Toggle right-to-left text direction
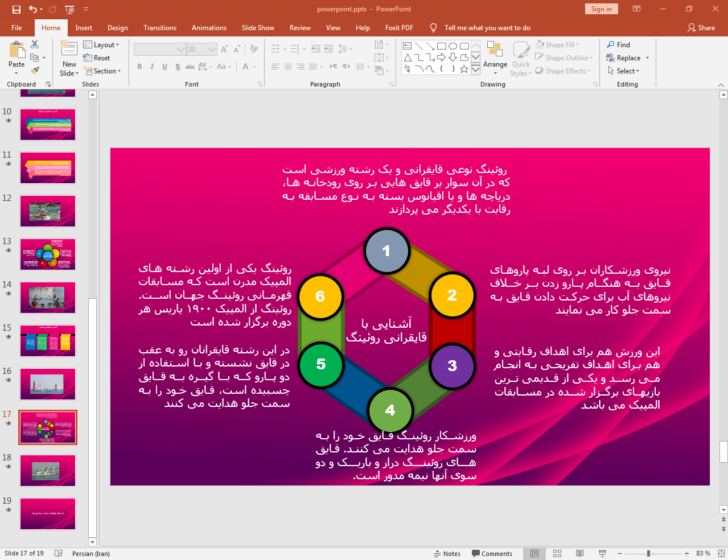The width and height of the screenshot is (728, 560). tap(334, 67)
